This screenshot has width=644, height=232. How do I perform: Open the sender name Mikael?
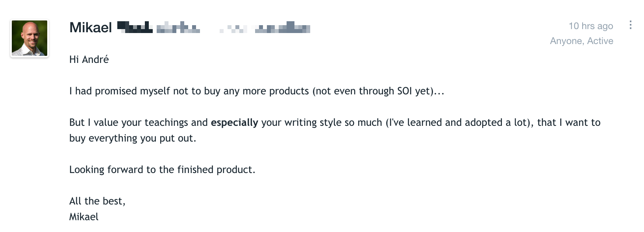(91, 28)
